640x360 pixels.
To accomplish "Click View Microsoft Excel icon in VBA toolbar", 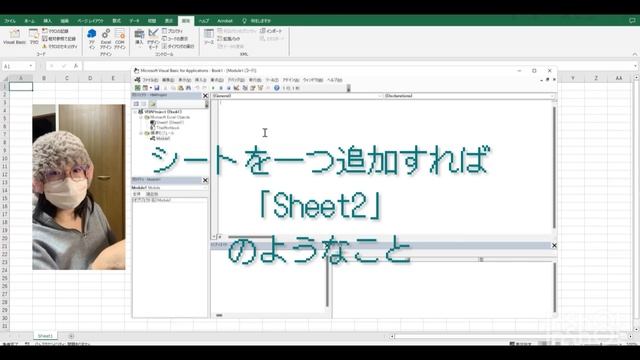I will pos(138,88).
